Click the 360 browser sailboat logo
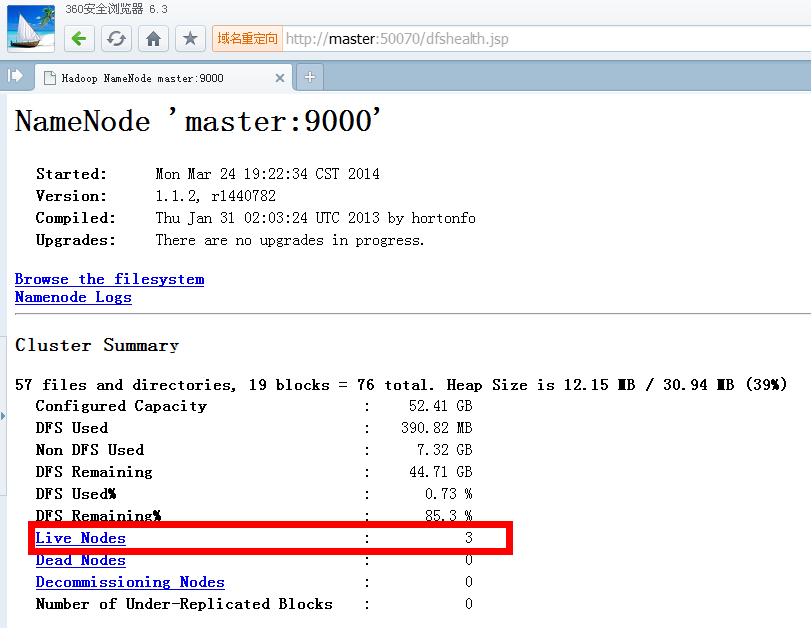The width and height of the screenshot is (811, 628). (30, 27)
